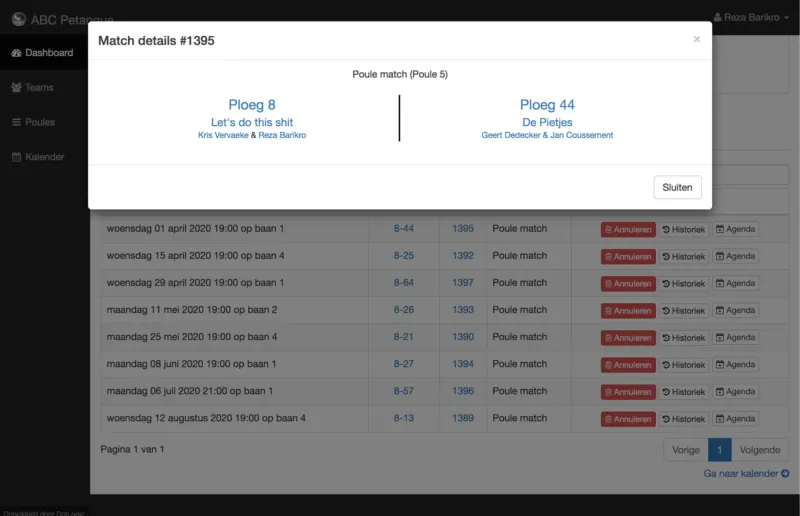Cancel match 1396 with Annuleren
The width and height of the screenshot is (800, 516).
pos(628,391)
